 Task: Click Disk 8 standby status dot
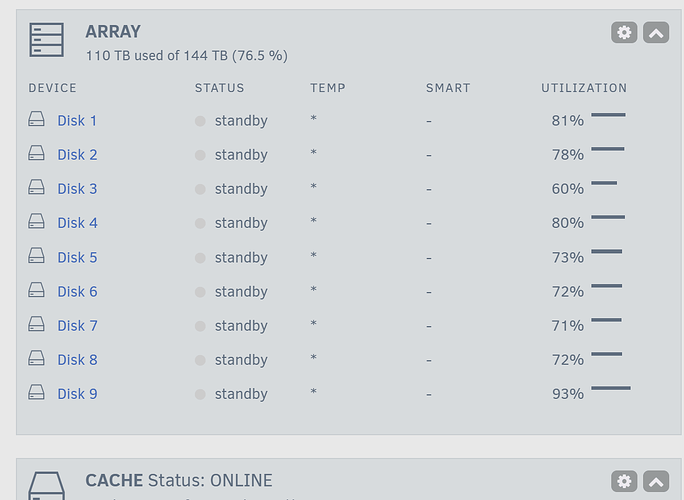pos(200,360)
